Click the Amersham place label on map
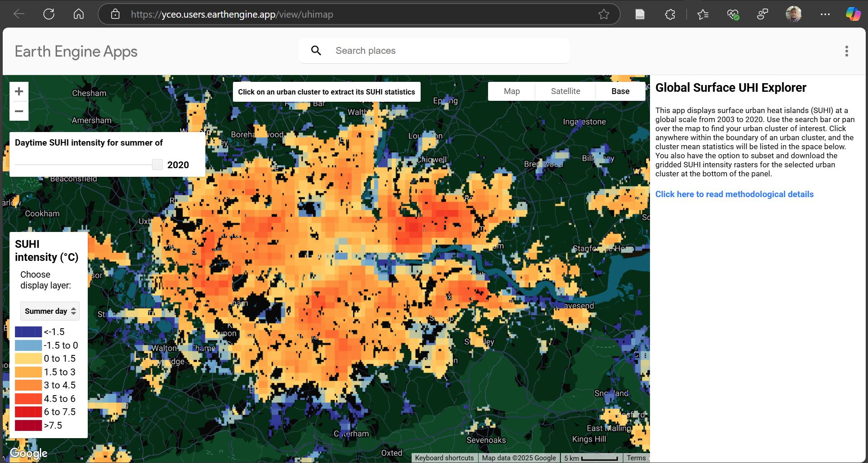868x463 pixels. (x=91, y=120)
